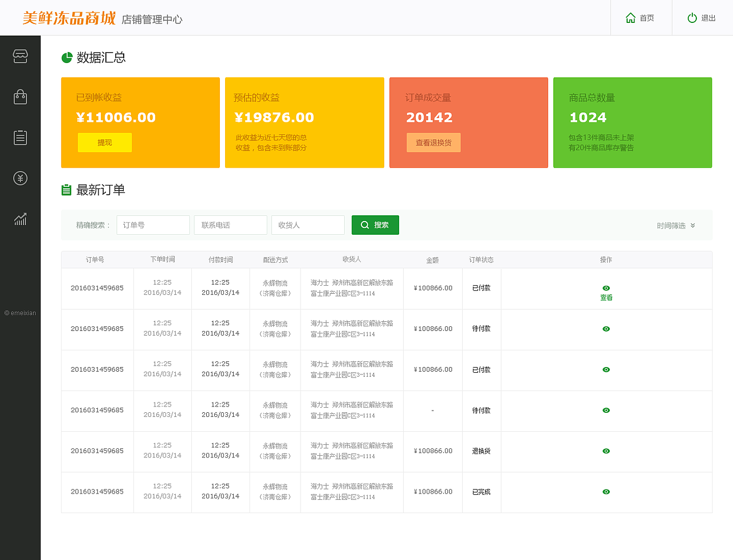Click eye icon of 待付款 row showing ¥100866.00
Image resolution: width=733 pixels, height=560 pixels.
606,329
